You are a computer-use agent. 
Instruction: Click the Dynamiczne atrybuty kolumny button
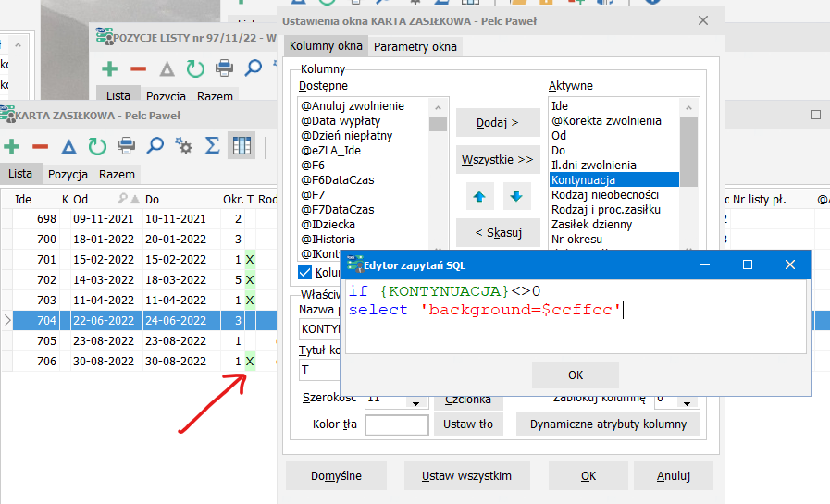pos(608,424)
